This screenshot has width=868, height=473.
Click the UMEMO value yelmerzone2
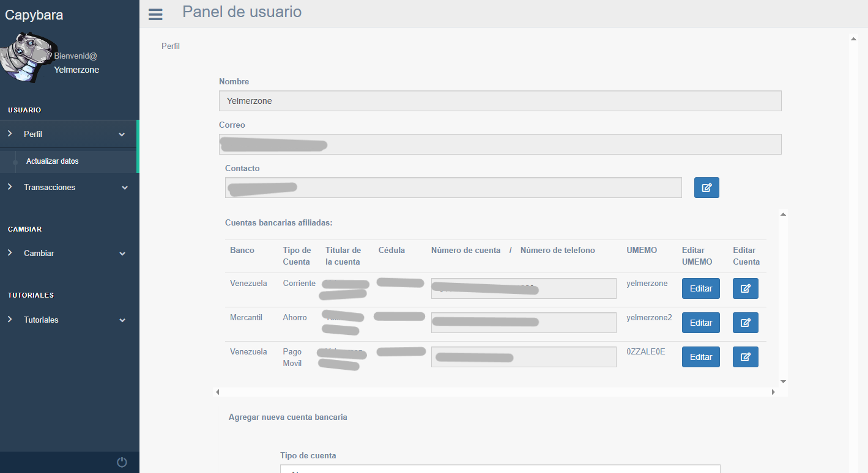[x=649, y=318]
